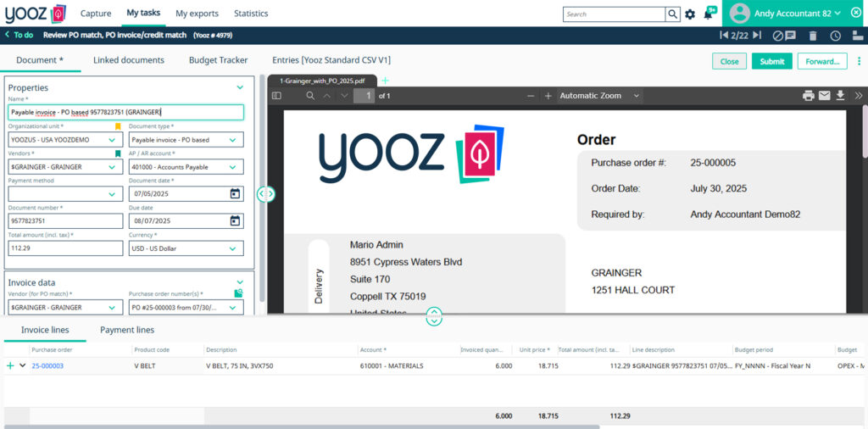Open the three-dot more actions menu
Image resolution: width=868 pixels, height=429 pixels.
[860, 61]
